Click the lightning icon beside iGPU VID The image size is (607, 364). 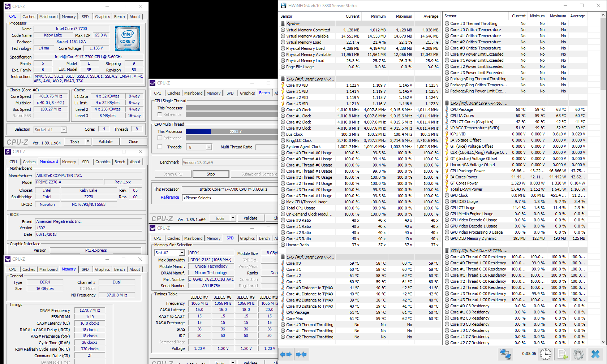click(447, 134)
